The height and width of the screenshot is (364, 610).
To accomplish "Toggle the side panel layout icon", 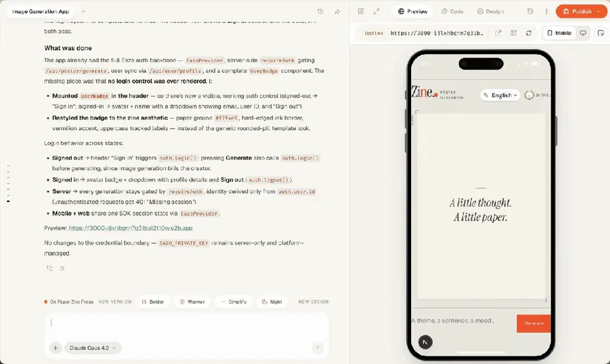I will coord(361,11).
